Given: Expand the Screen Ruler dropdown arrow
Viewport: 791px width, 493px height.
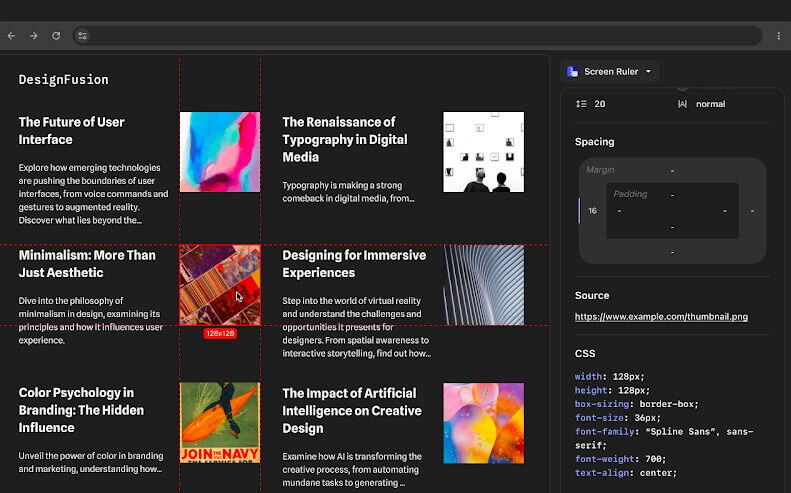Looking at the screenshot, I should tap(648, 72).
